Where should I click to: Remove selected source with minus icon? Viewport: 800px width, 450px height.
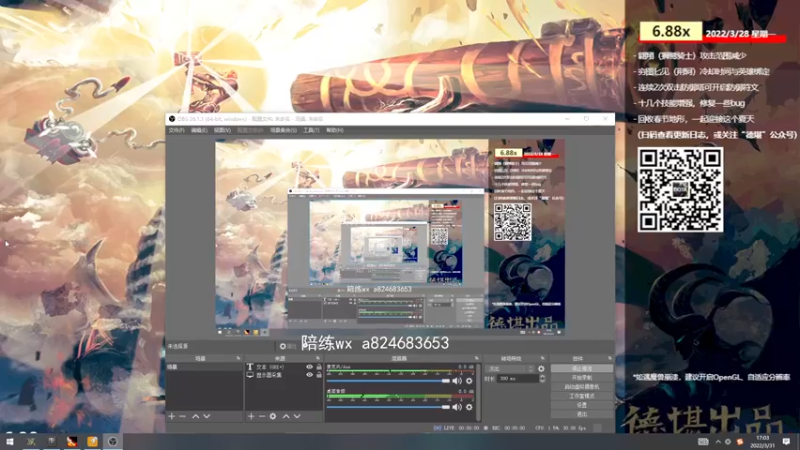pos(262,416)
